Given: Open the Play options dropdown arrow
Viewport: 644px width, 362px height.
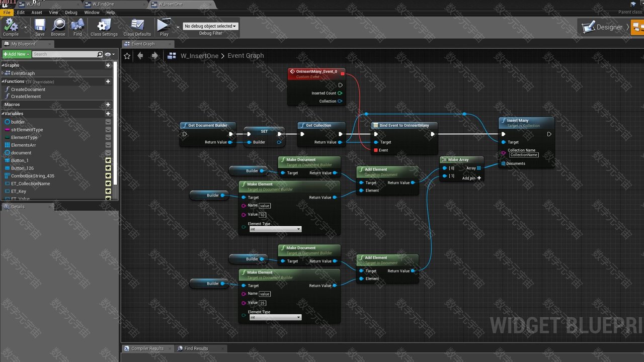Looking at the screenshot, I should pyautogui.click(x=178, y=27).
